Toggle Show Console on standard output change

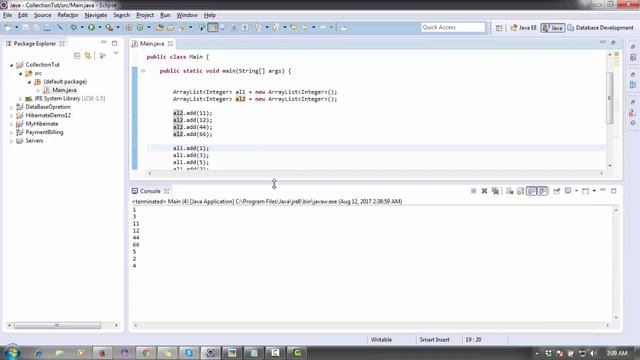pos(531,191)
